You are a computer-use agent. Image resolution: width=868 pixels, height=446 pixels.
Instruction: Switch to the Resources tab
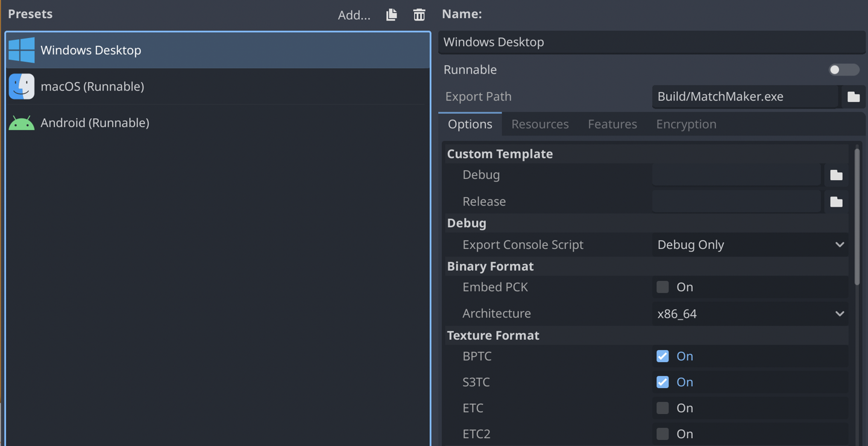pyautogui.click(x=540, y=124)
